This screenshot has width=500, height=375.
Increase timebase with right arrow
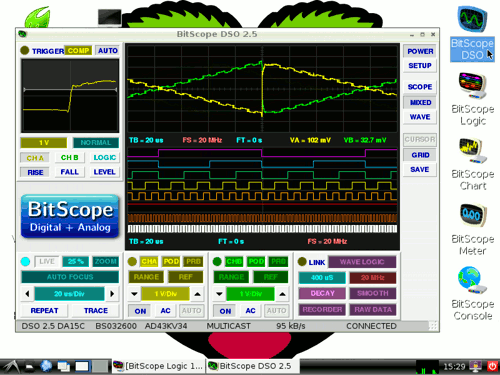[x=112, y=294]
